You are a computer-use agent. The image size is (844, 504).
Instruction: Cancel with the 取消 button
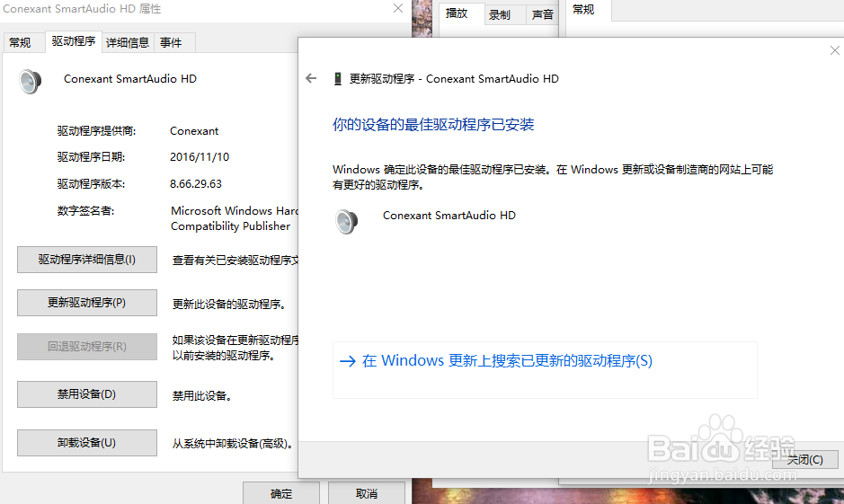(x=367, y=493)
